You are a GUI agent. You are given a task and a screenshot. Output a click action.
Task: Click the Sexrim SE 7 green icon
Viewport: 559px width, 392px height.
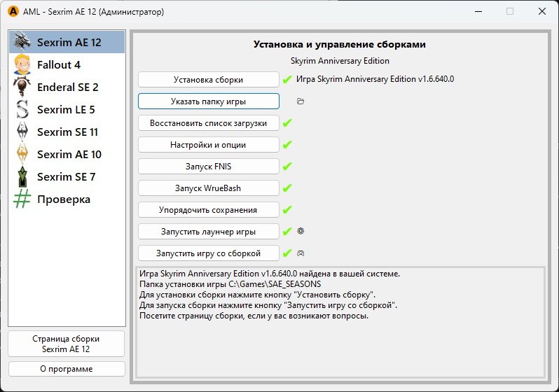23,176
